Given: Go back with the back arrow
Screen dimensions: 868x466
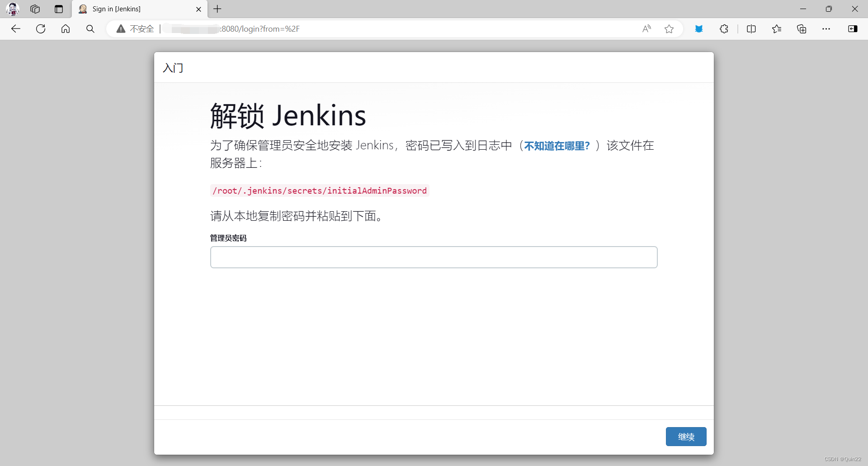Looking at the screenshot, I should click(16, 29).
